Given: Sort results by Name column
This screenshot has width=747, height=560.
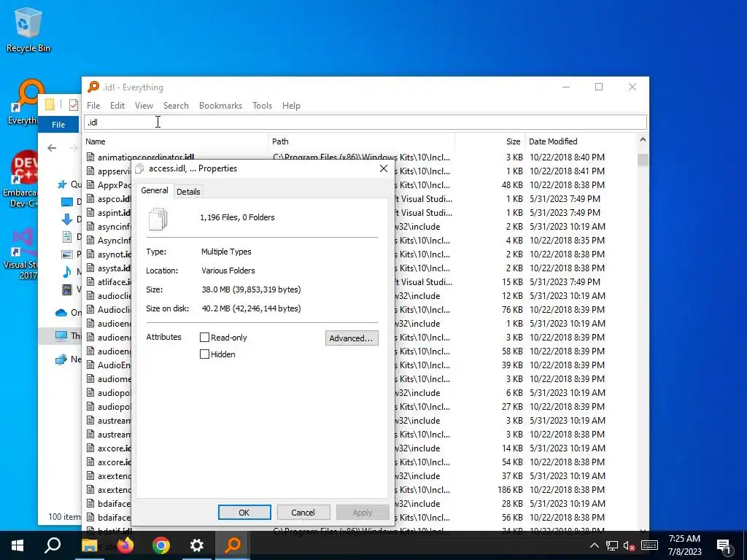Looking at the screenshot, I should pyautogui.click(x=176, y=141).
